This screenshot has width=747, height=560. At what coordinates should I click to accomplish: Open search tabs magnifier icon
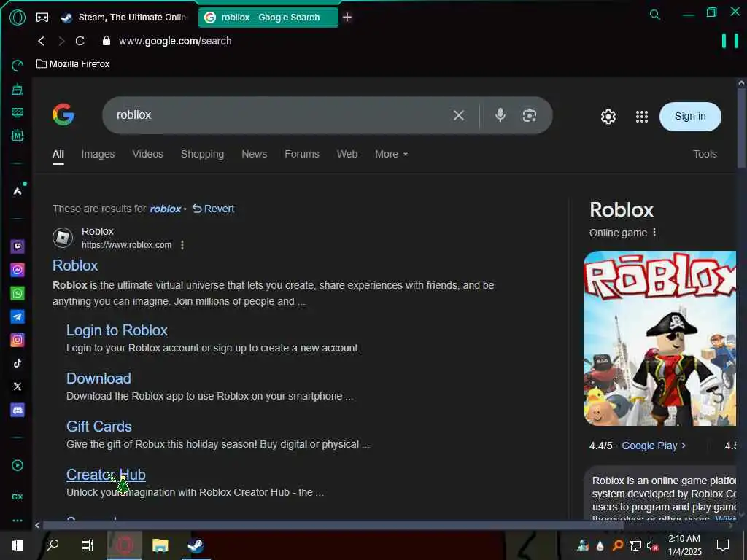(x=655, y=15)
